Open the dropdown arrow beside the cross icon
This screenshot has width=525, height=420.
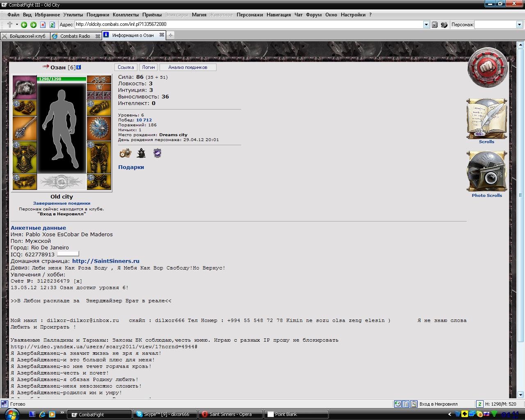pos(17,25)
